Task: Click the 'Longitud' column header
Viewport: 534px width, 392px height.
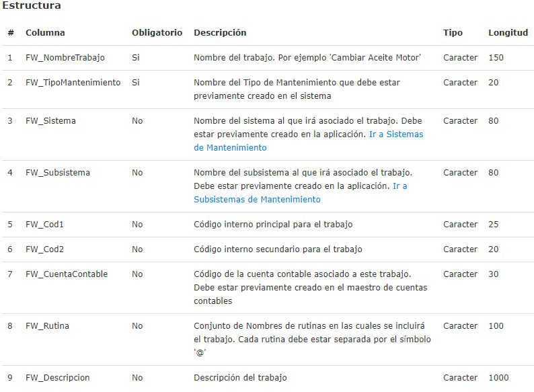Action: [508, 33]
